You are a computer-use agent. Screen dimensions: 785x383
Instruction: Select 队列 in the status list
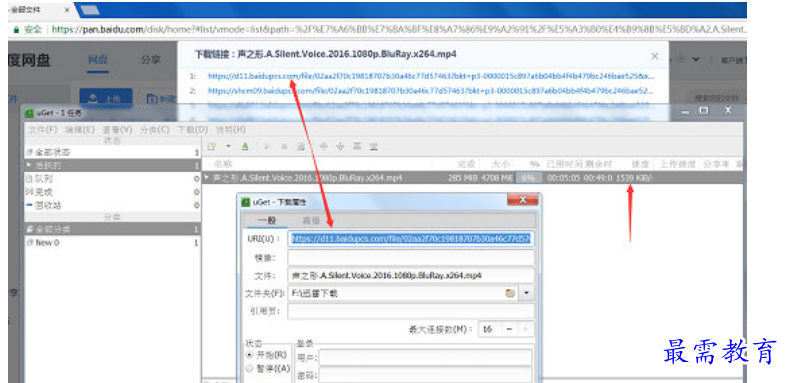(112, 178)
